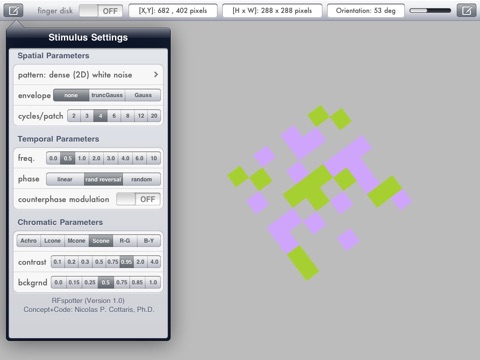Select truncGauss envelope
Viewport: 480px width, 360px height.
[x=107, y=95]
